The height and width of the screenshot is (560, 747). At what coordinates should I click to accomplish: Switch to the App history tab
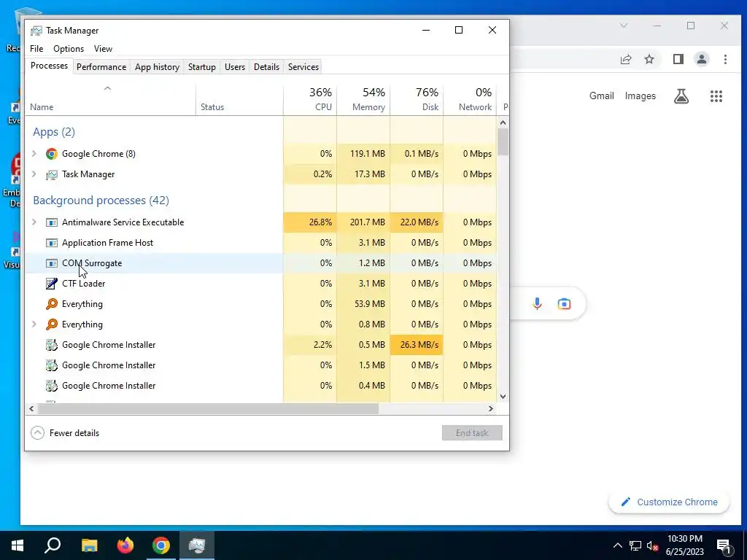click(158, 67)
